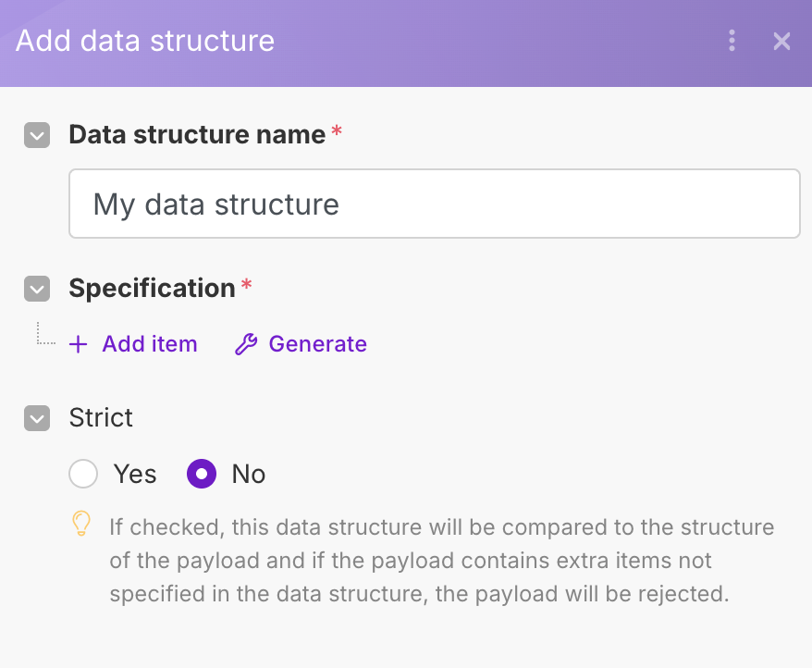812x668 pixels.
Task: Click the wrench icon beside Generate
Action: pyautogui.click(x=245, y=344)
